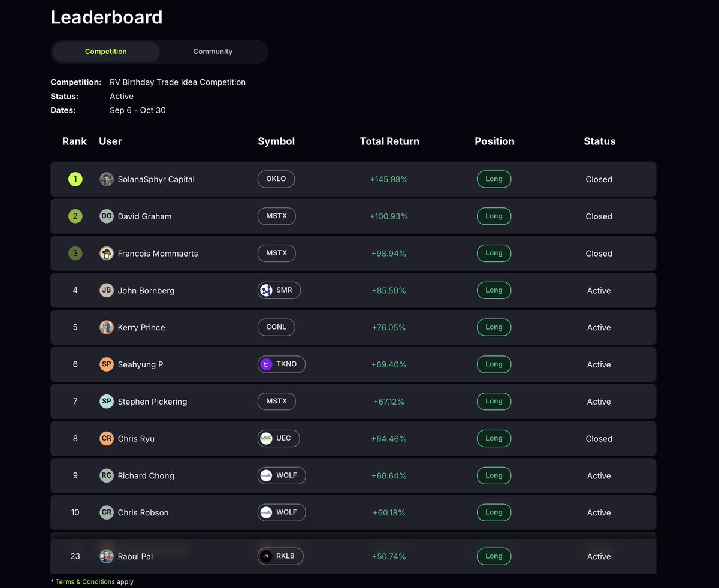
Task: Click the Leaderboard page heading
Action: [107, 17]
